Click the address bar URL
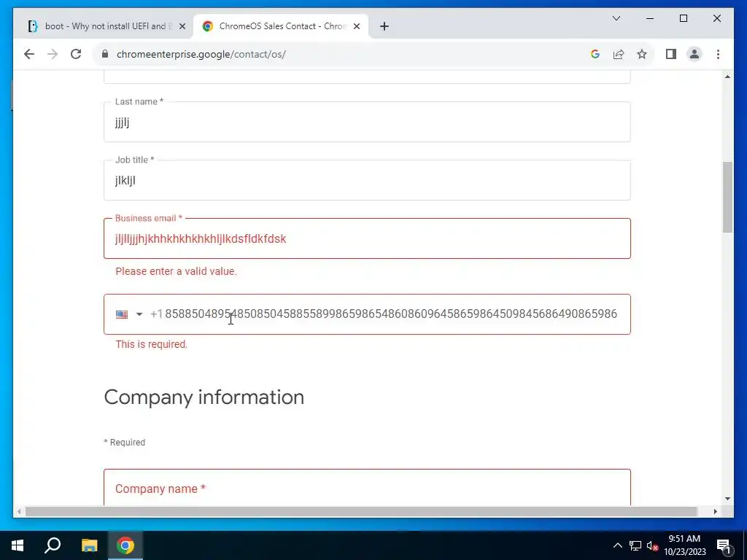747x560 pixels. pos(201,54)
